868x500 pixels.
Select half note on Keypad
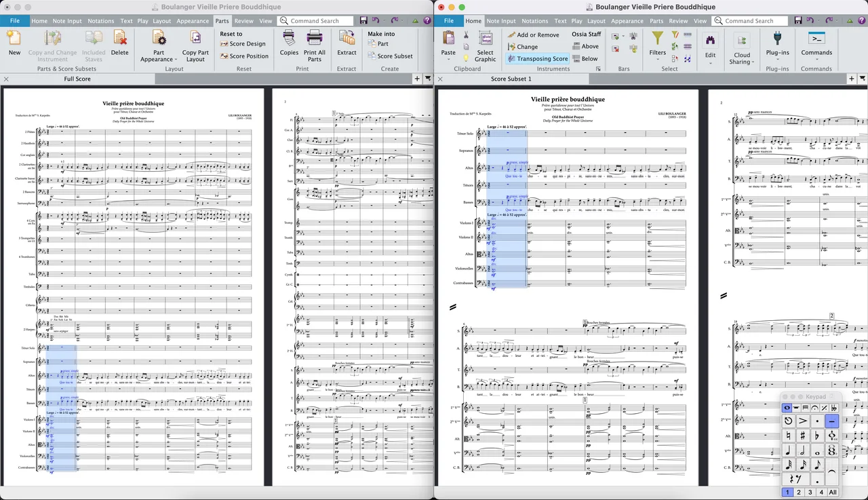coord(803,450)
